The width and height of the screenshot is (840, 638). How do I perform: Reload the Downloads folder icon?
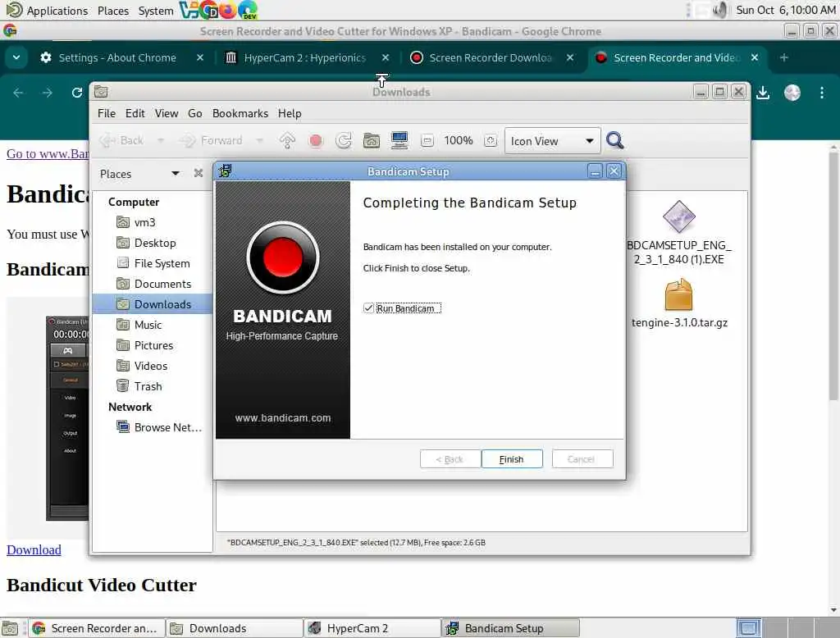pyautogui.click(x=344, y=140)
